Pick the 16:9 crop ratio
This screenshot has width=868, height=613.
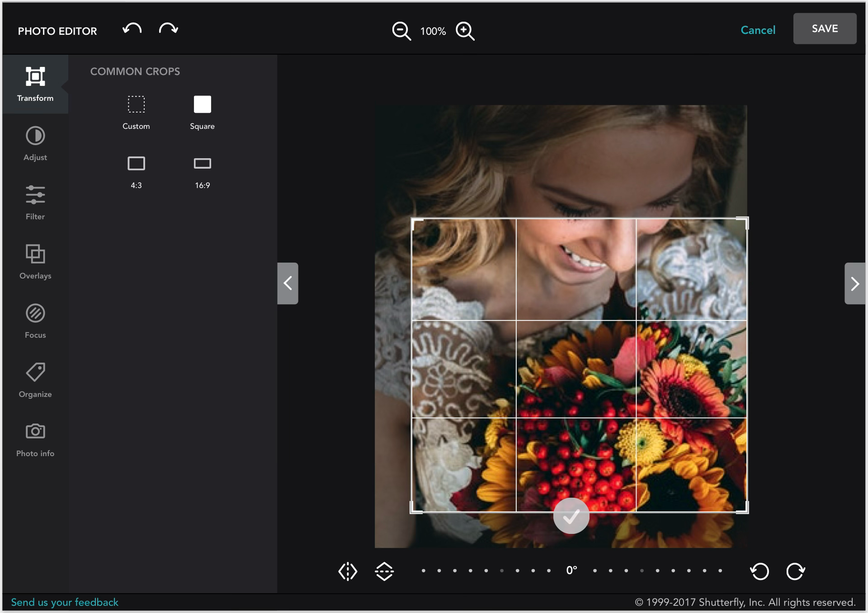click(x=202, y=171)
